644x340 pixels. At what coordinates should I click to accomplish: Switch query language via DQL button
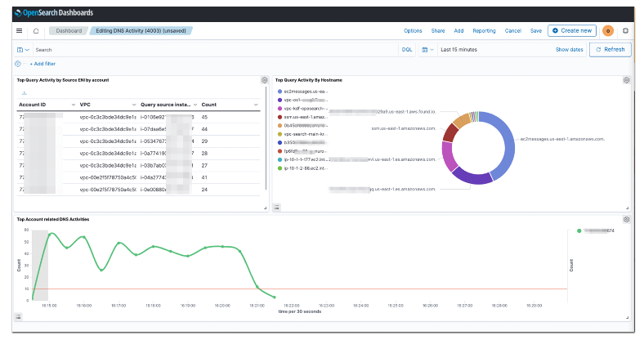(407, 50)
